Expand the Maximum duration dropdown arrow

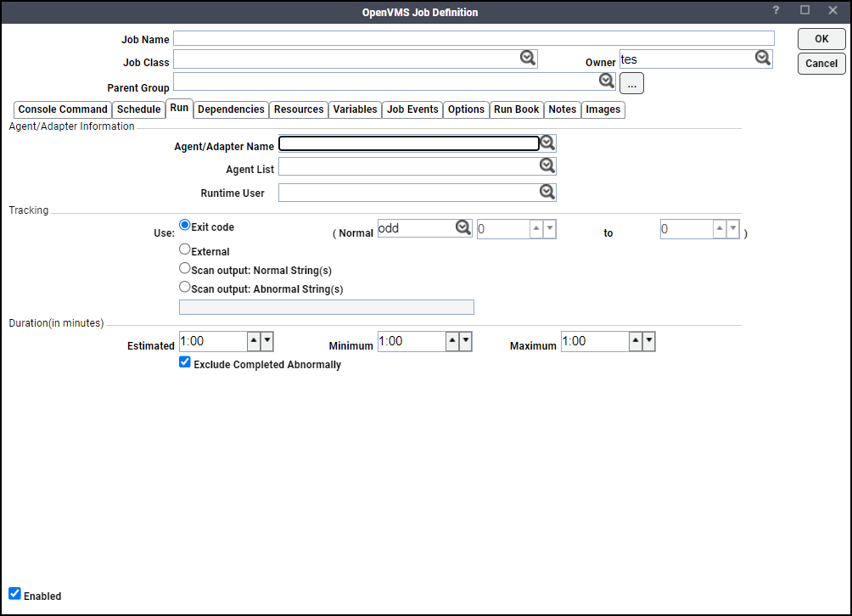[649, 341]
